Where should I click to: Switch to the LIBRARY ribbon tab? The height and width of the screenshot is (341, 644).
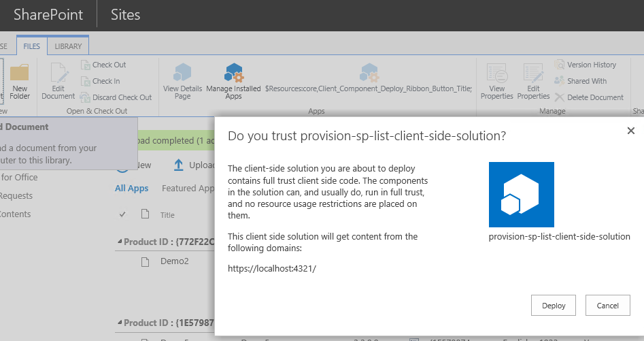(x=68, y=46)
